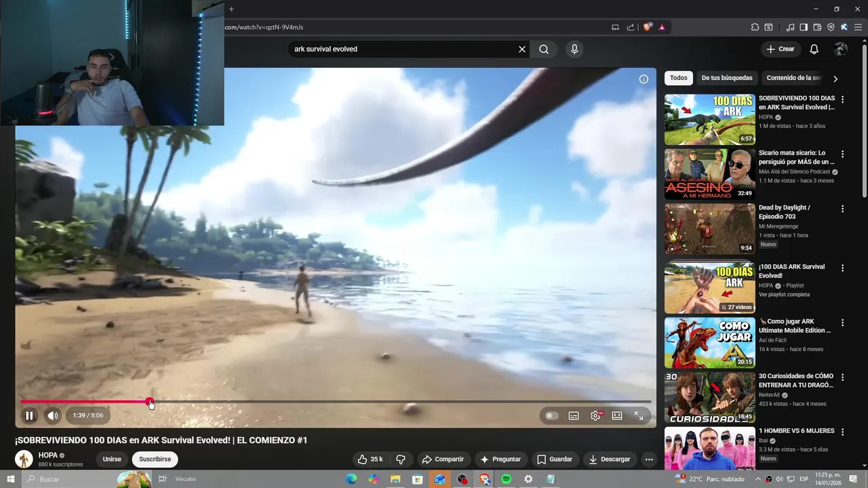Open options for Como jugar ARK video

(x=843, y=323)
